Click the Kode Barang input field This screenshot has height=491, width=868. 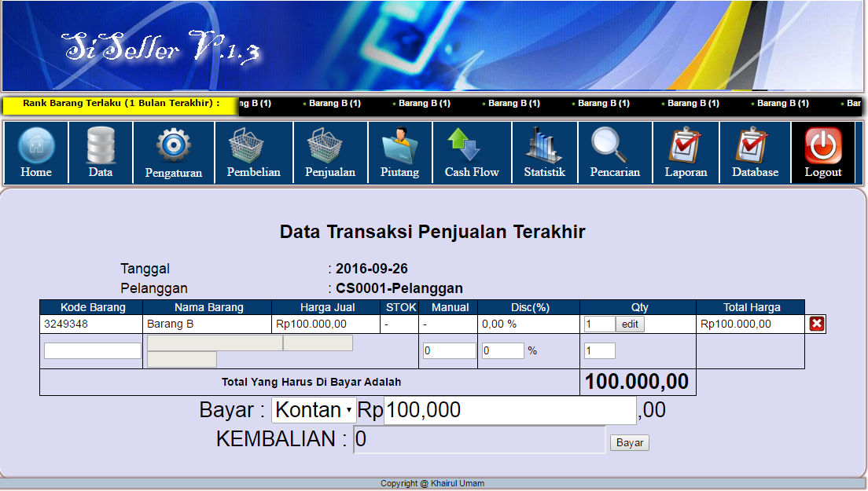(x=91, y=350)
